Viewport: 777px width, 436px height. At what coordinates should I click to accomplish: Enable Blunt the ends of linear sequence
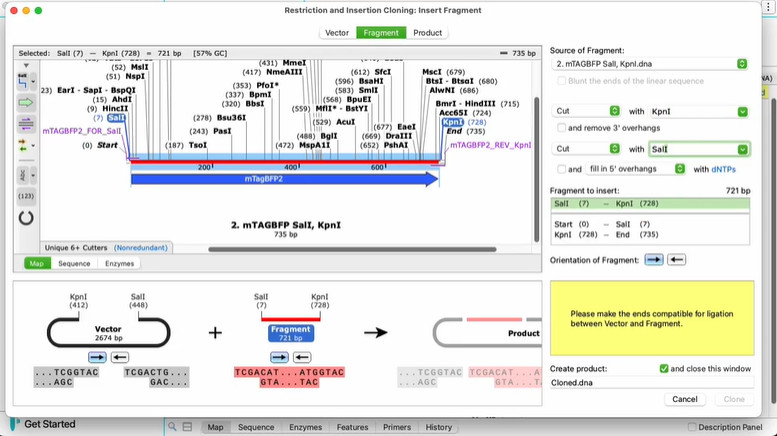coord(561,81)
